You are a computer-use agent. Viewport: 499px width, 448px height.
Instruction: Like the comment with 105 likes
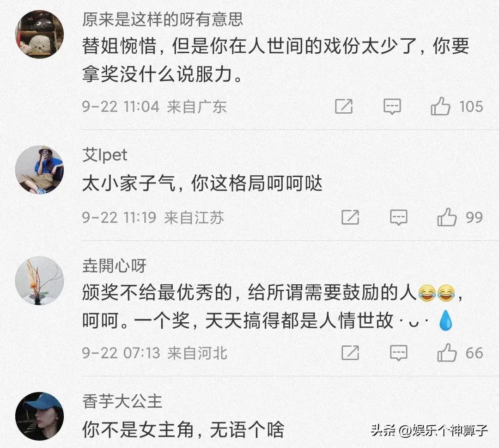(x=441, y=106)
